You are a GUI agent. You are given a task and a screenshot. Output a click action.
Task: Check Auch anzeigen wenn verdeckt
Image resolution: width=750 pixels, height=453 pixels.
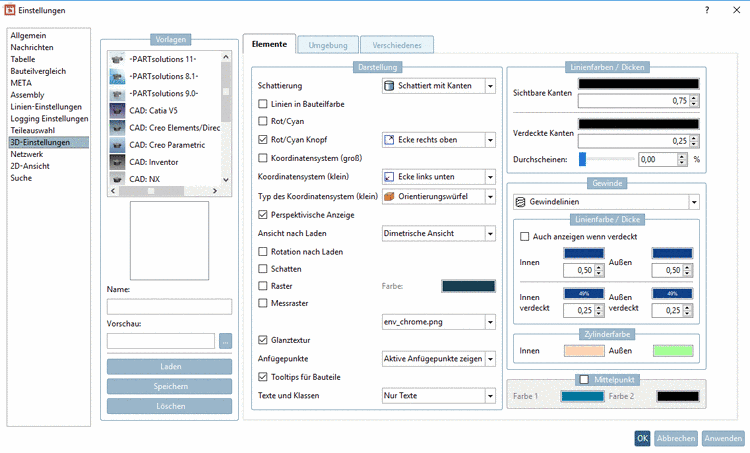[525, 236]
